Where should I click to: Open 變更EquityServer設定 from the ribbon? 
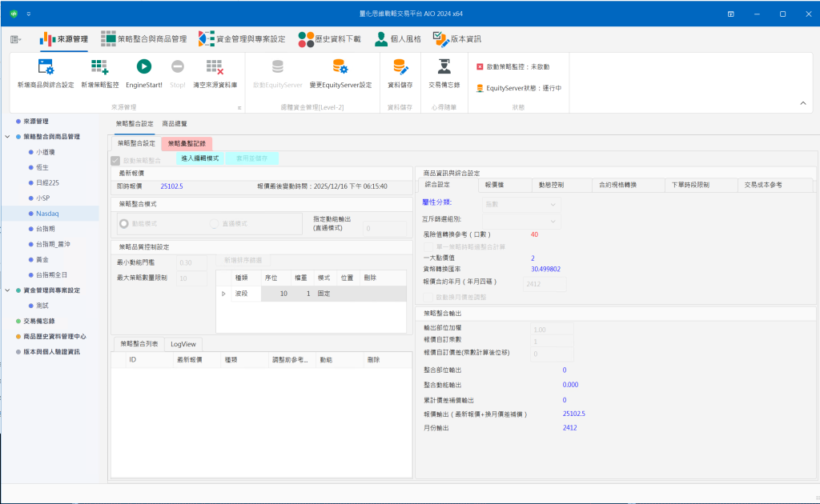tap(340, 68)
